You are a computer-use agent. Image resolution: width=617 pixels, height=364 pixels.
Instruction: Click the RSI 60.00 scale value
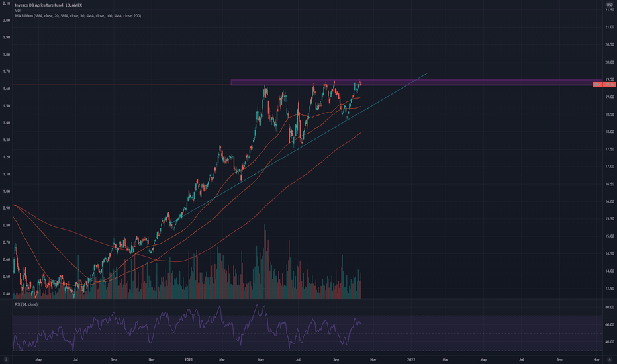pos(610,325)
